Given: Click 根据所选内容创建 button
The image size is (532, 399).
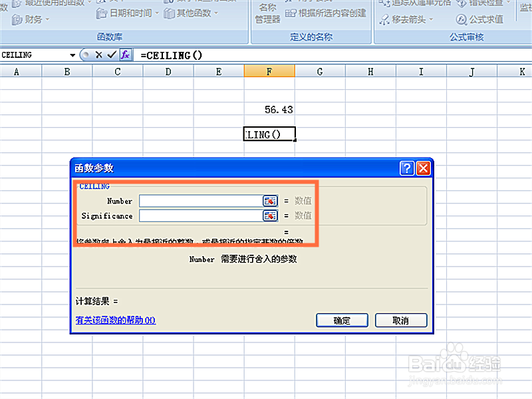Looking at the screenshot, I should [x=326, y=13].
